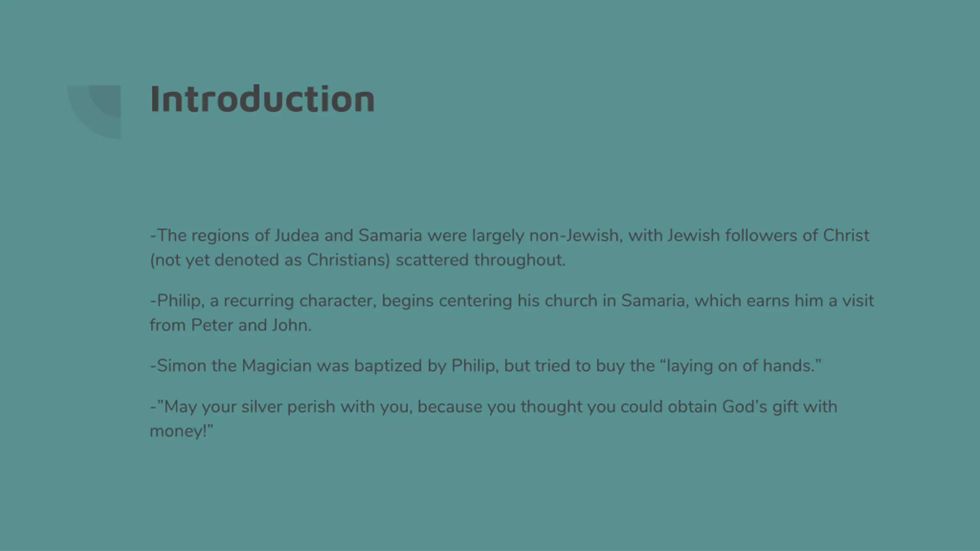
Task: Click the bullet about Judea and Samaria regions
Action: point(510,248)
